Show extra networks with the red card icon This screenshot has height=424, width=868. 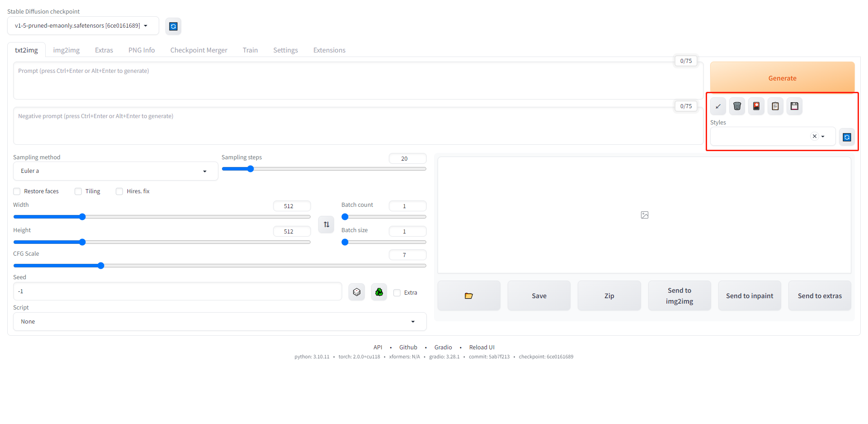[756, 106]
